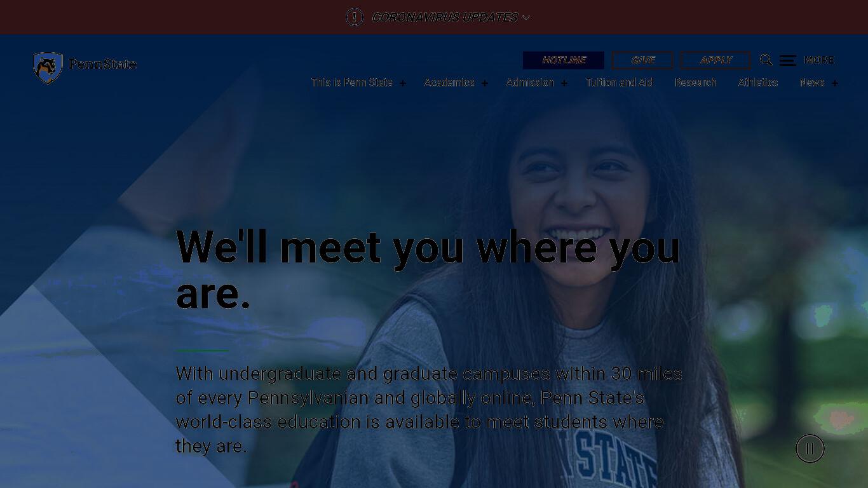
Task: Click the GIVE button
Action: click(x=642, y=60)
